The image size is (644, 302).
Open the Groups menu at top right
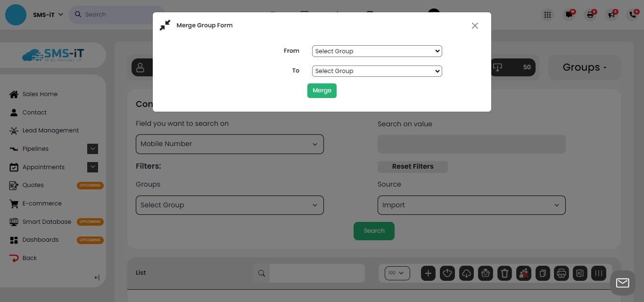click(x=585, y=67)
